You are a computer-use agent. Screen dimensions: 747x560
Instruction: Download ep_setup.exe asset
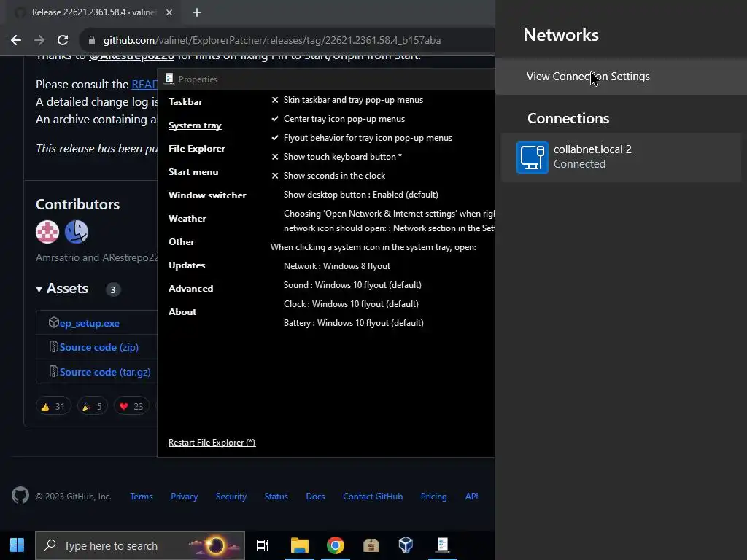90,323
